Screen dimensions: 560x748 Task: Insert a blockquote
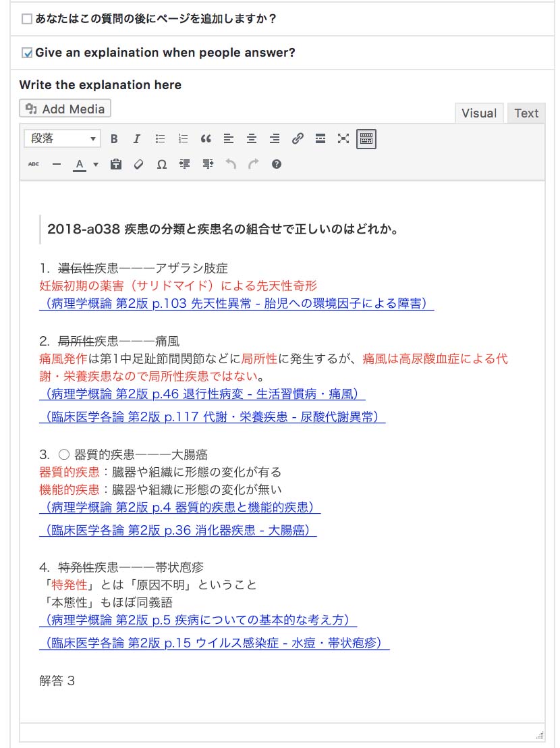coord(206,139)
